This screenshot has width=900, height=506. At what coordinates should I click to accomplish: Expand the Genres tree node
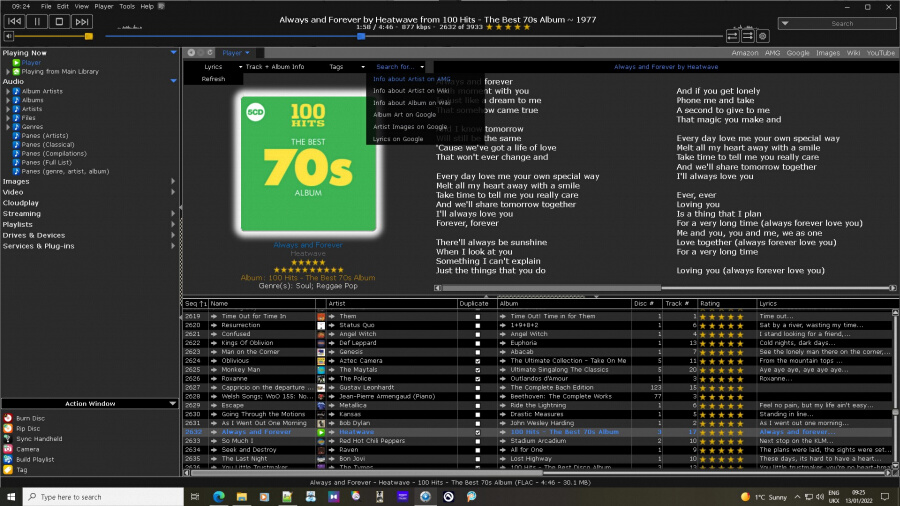pos(8,127)
